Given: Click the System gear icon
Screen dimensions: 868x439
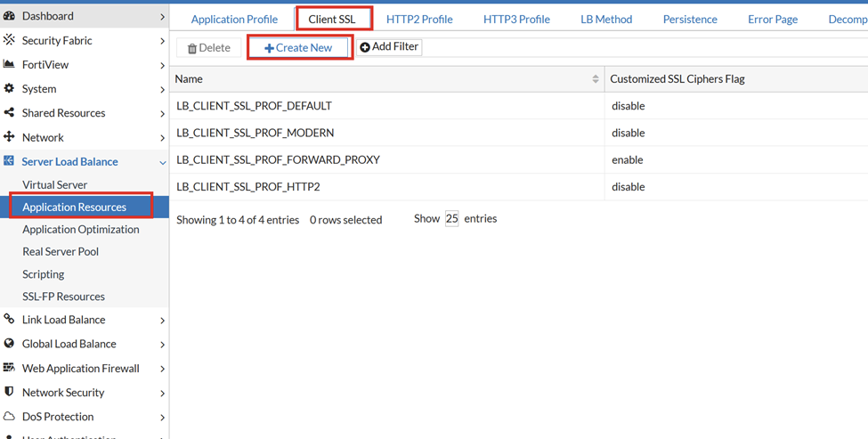Looking at the screenshot, I should pyautogui.click(x=9, y=88).
